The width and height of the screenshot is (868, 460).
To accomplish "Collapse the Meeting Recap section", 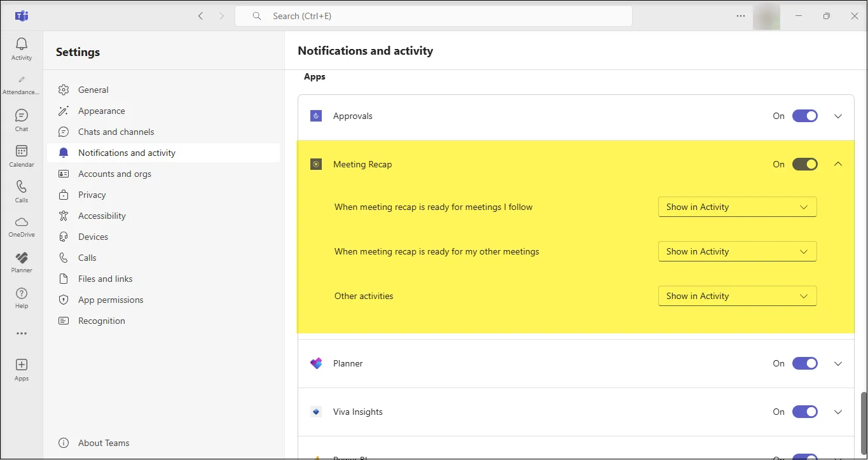I will pyautogui.click(x=838, y=164).
